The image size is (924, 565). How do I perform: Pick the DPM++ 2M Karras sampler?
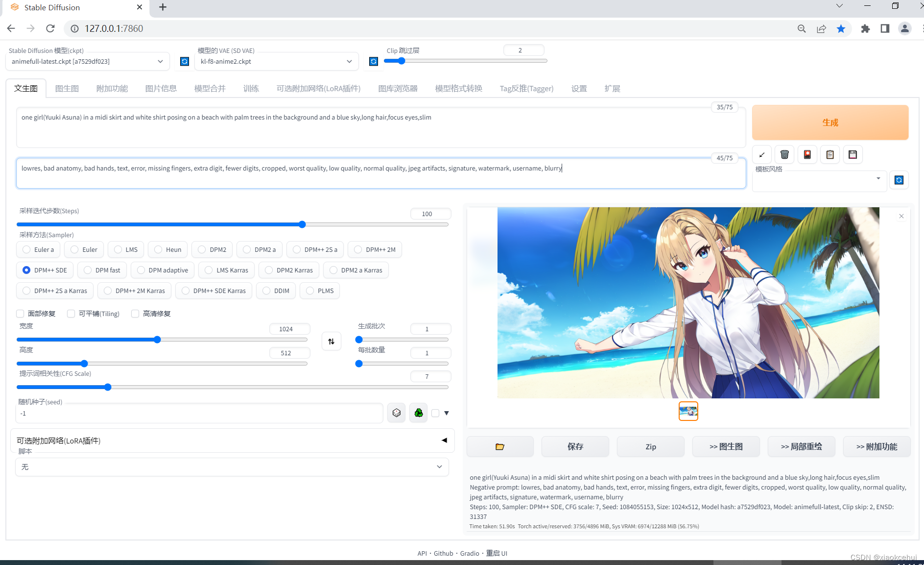point(134,291)
